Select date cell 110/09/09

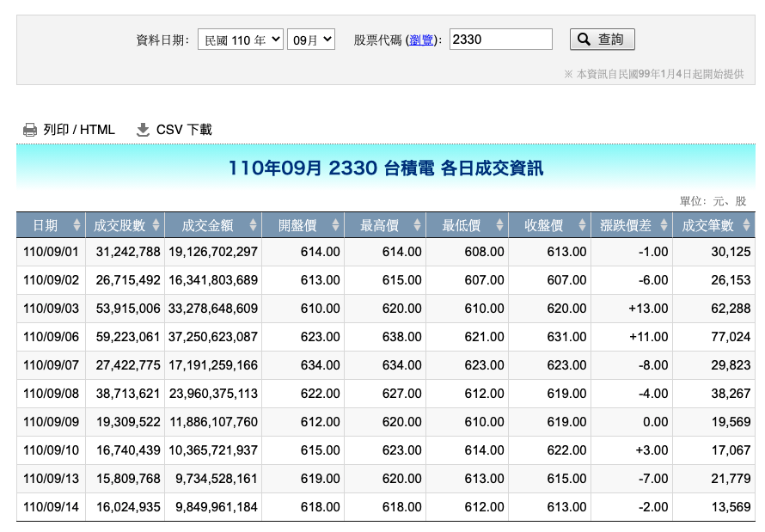(x=51, y=422)
